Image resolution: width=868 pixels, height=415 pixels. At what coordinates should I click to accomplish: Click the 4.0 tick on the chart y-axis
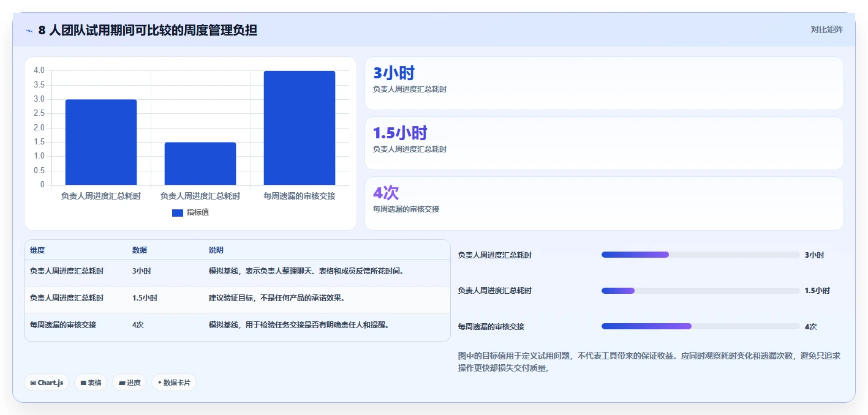[x=39, y=70]
